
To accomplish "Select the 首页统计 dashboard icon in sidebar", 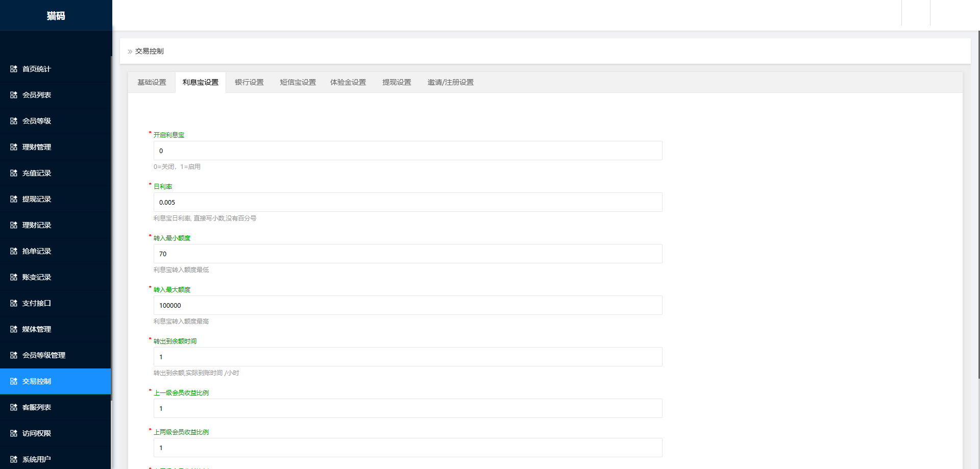I will (13, 69).
